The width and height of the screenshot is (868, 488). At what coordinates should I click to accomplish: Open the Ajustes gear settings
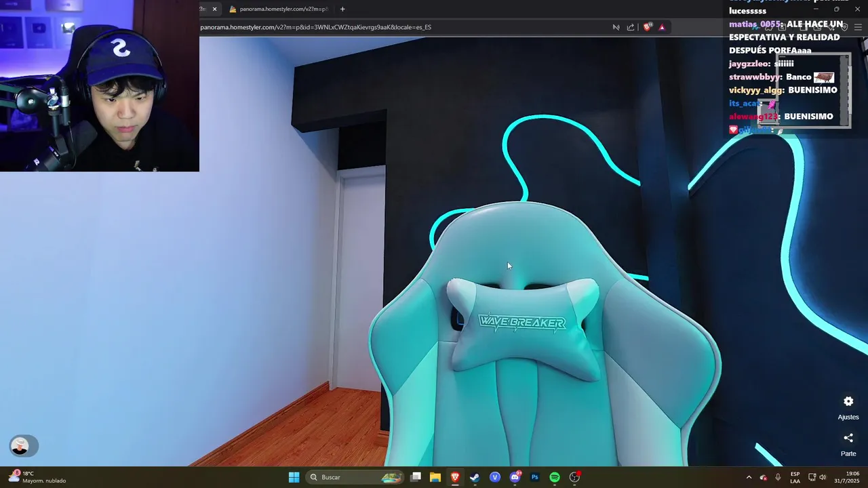coord(848,402)
